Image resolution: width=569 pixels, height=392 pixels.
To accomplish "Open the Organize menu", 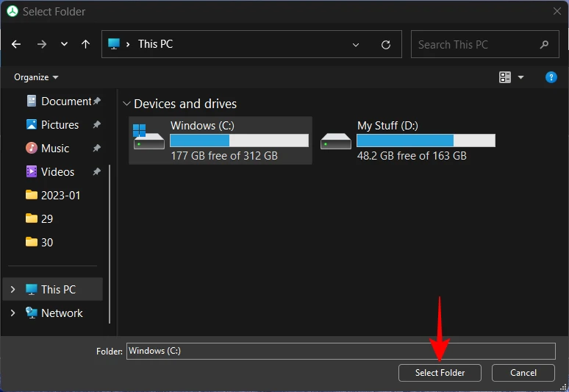I will click(36, 77).
